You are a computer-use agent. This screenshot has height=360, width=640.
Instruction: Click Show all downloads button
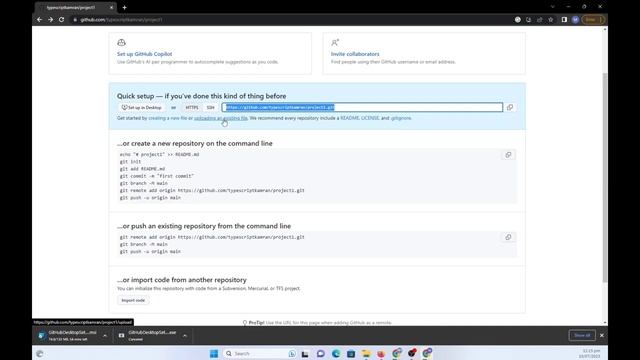coord(582,336)
